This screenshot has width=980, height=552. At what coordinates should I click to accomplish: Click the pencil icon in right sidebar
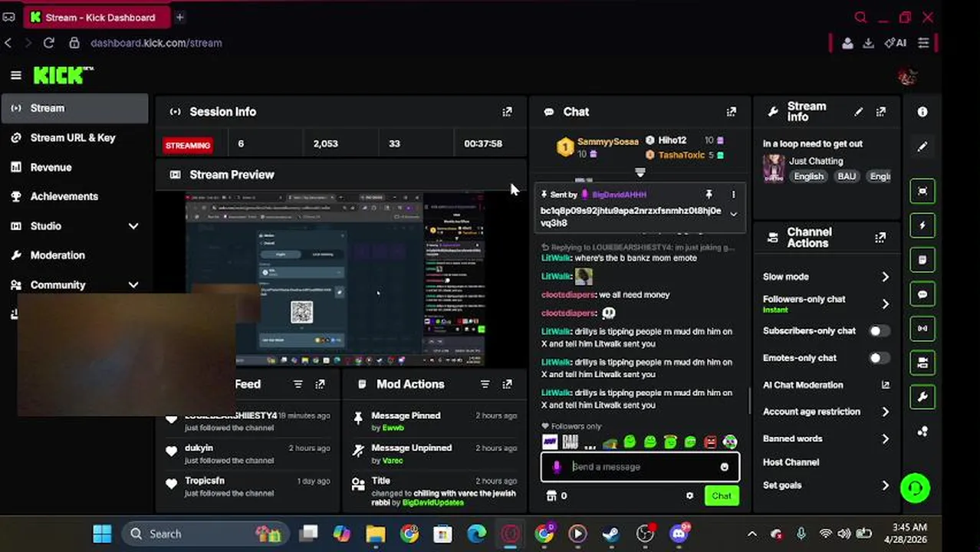click(922, 146)
